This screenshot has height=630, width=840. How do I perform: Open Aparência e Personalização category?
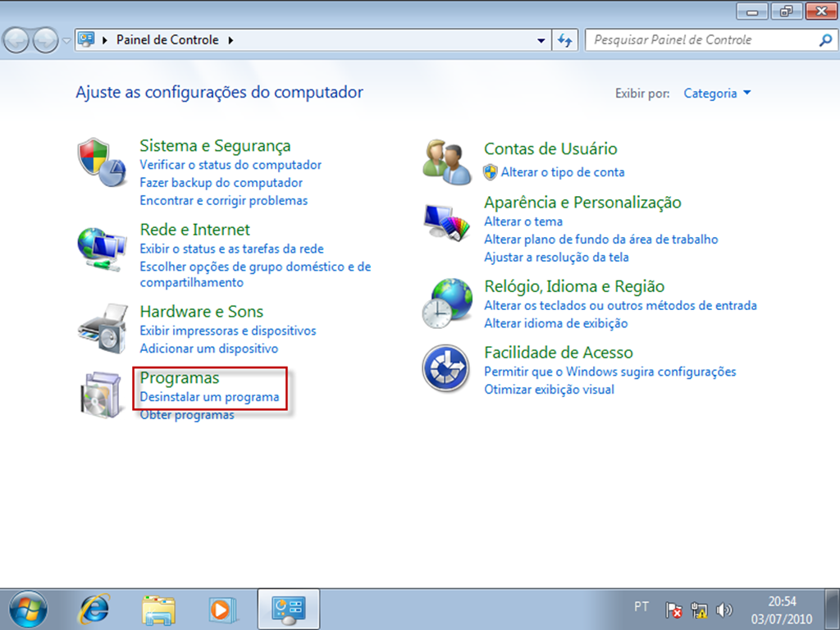(x=582, y=203)
